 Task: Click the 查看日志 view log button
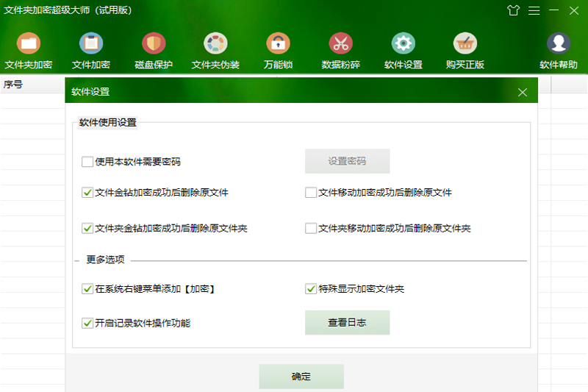click(x=347, y=323)
